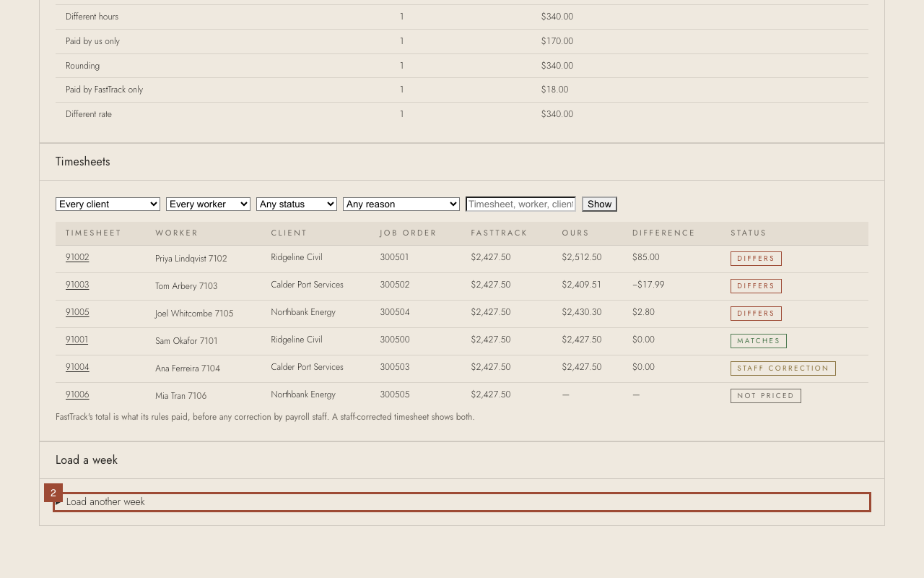Click the Staff Correction status badge

click(783, 368)
